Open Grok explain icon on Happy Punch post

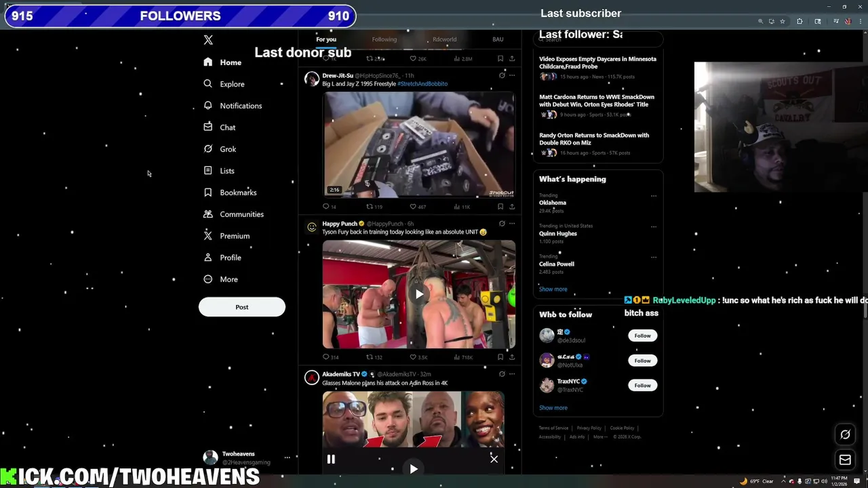click(502, 223)
